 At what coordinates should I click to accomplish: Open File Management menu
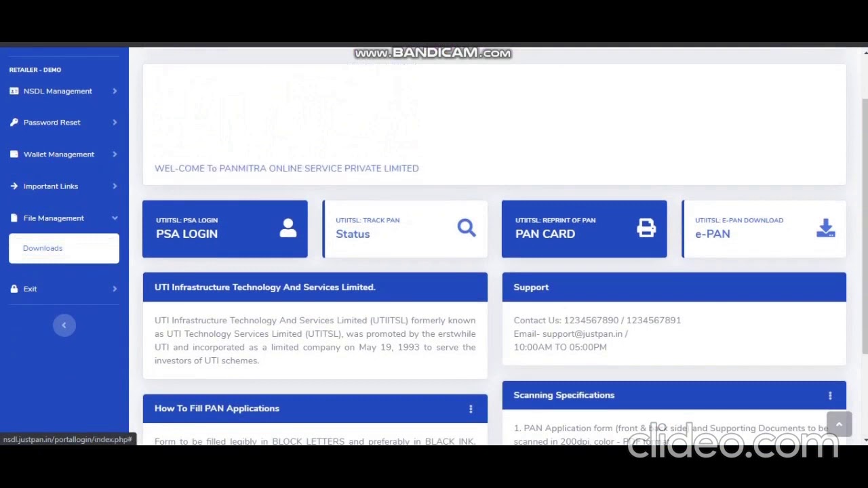[64, 218]
